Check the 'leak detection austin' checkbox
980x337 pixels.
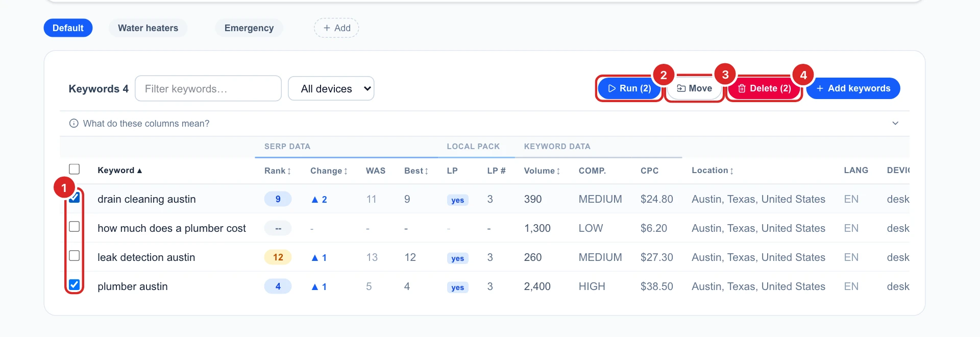pyautogui.click(x=75, y=256)
